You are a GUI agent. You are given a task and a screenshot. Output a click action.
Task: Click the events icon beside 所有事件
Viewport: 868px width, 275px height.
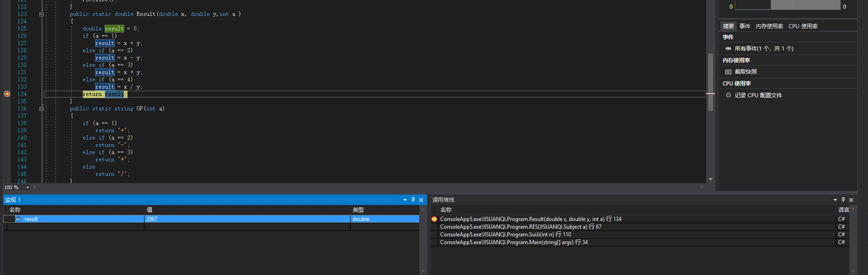point(728,49)
